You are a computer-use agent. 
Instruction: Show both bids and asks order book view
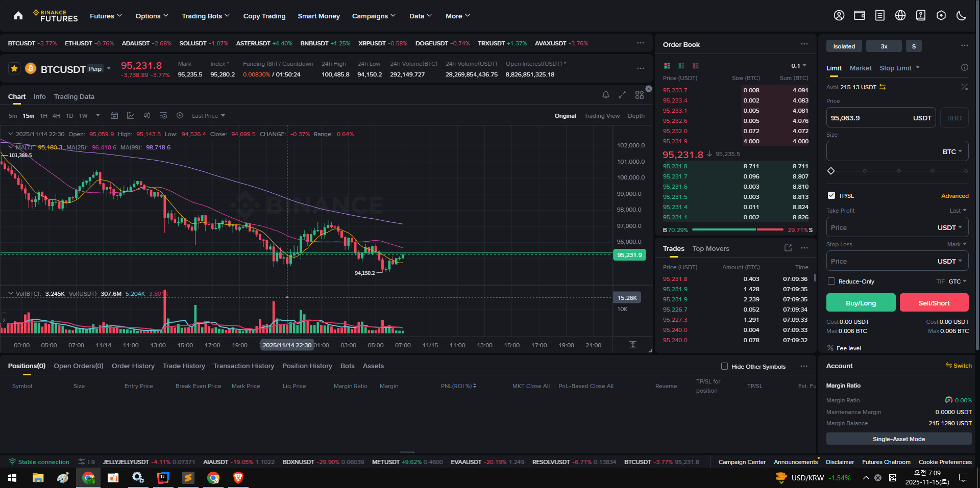pyautogui.click(x=667, y=66)
